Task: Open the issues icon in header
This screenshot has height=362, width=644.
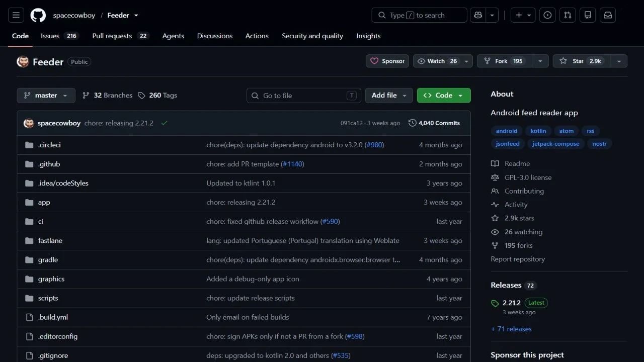Action: [547, 15]
